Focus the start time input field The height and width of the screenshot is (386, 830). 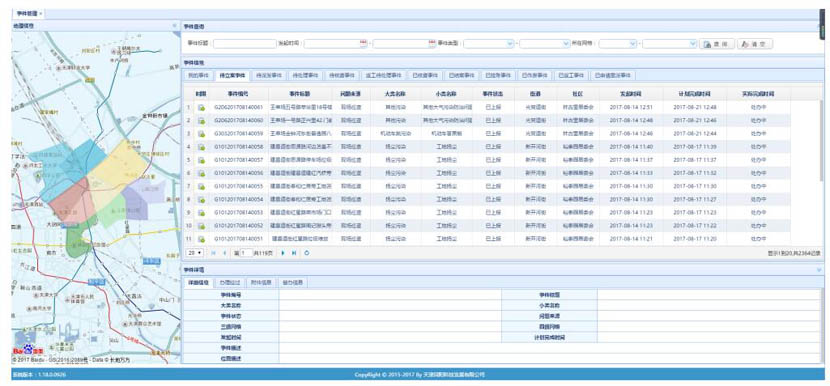point(336,44)
